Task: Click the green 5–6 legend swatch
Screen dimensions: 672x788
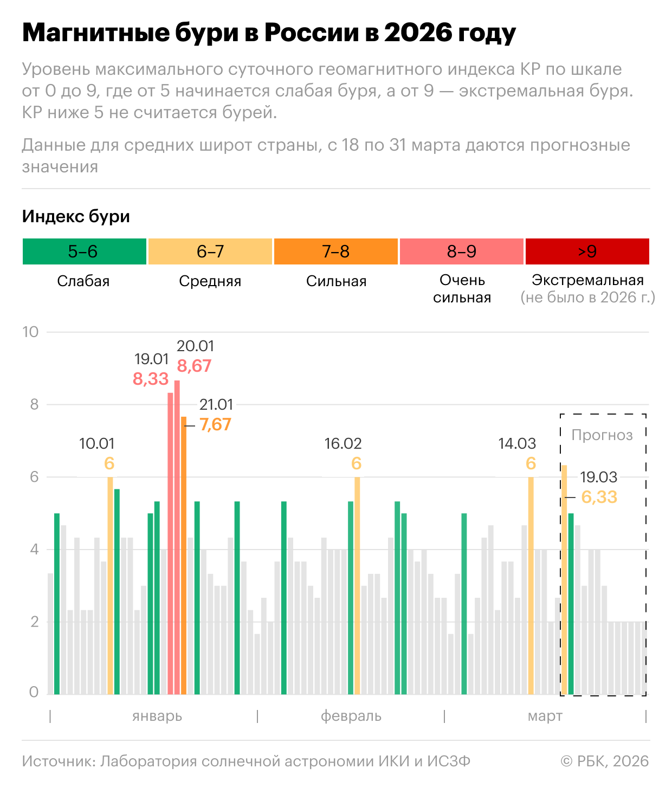Action: coord(85,251)
